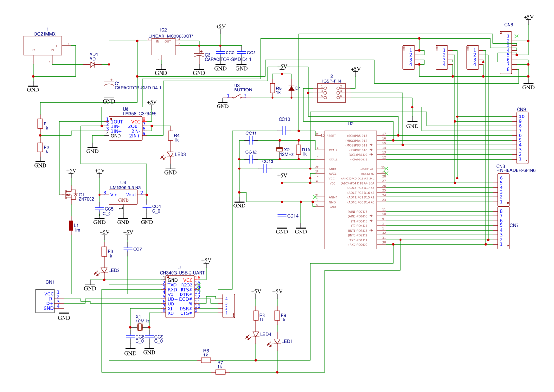Click the CTS# pin label on U1
Screen dimensions: 554x392
tap(186, 313)
